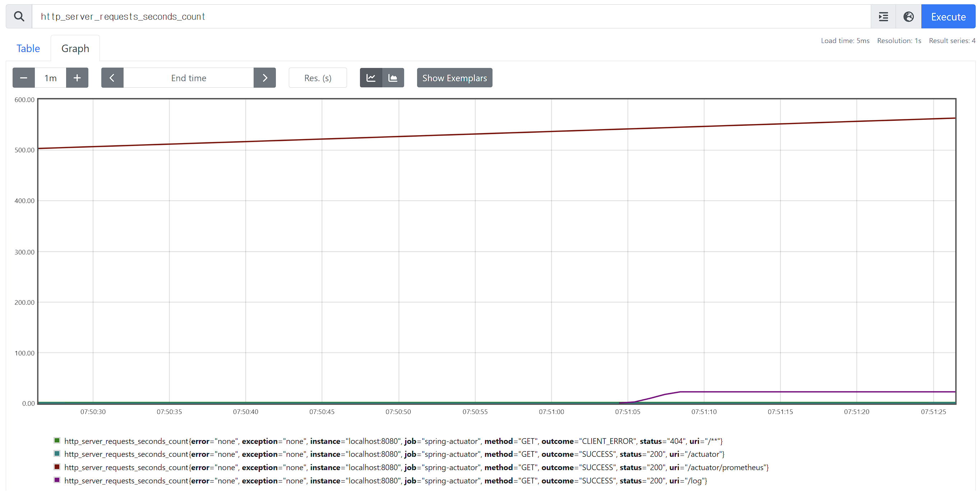Open the metrics explorer globe icon

point(909,17)
